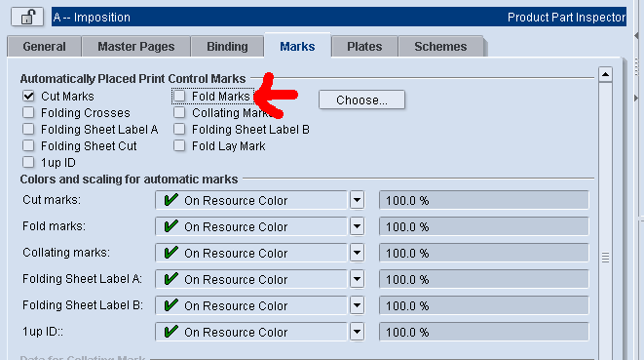644x360 pixels.
Task: Open the Folding Sheet Label A color dropdown
Action: coord(357,279)
